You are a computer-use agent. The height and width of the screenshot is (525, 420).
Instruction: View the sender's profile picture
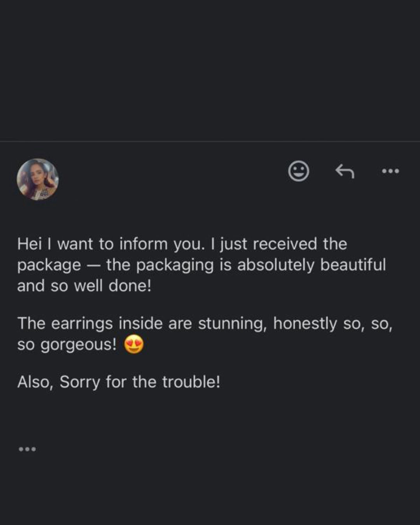click(x=38, y=179)
